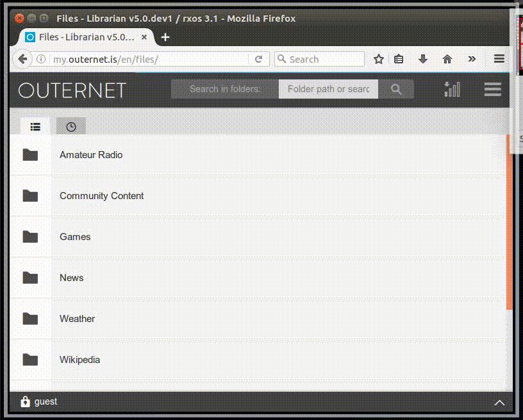The width and height of the screenshot is (523, 420).
Task: Click the Amateur Radio folder icon
Action: 30,155
